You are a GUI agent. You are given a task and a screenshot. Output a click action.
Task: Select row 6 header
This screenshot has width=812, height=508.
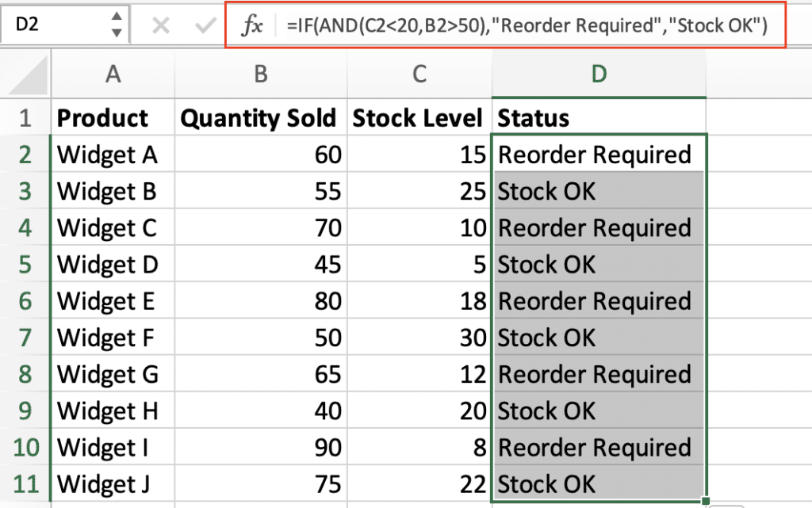point(25,300)
